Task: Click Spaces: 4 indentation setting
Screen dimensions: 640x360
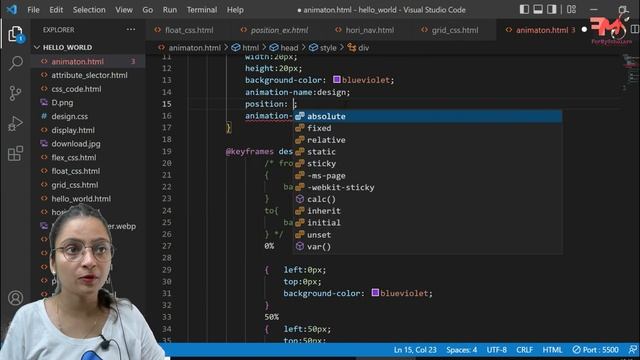Action: (461, 350)
